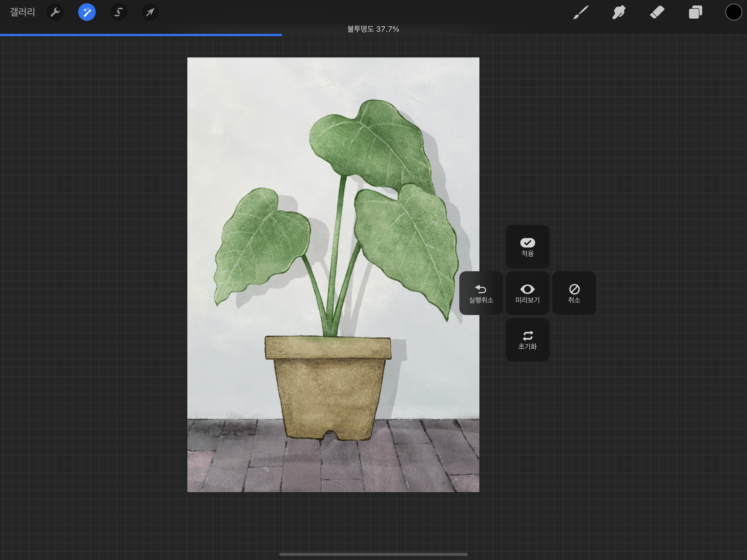Image resolution: width=747 pixels, height=560 pixels.
Task: Tap the brown plant pot on canvas
Action: (329, 392)
